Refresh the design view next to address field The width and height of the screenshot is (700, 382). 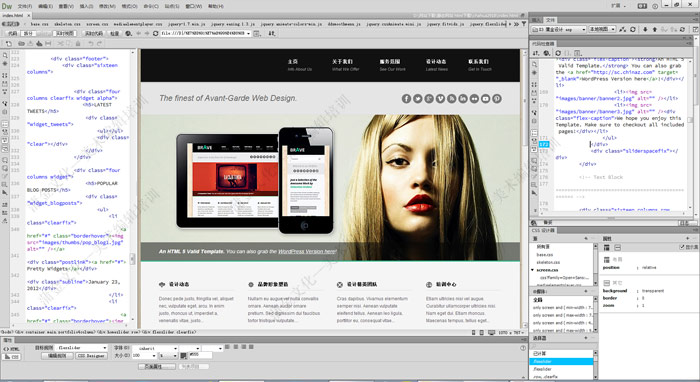pos(155,33)
